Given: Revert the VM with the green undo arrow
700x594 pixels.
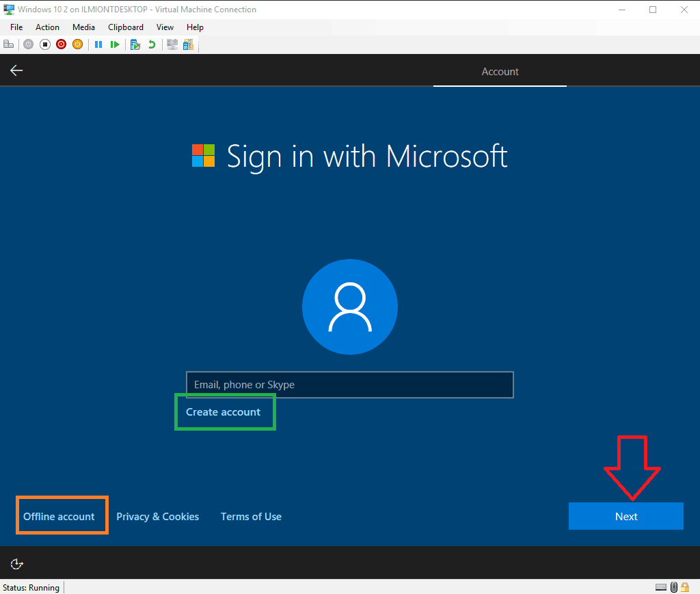Looking at the screenshot, I should click(152, 44).
